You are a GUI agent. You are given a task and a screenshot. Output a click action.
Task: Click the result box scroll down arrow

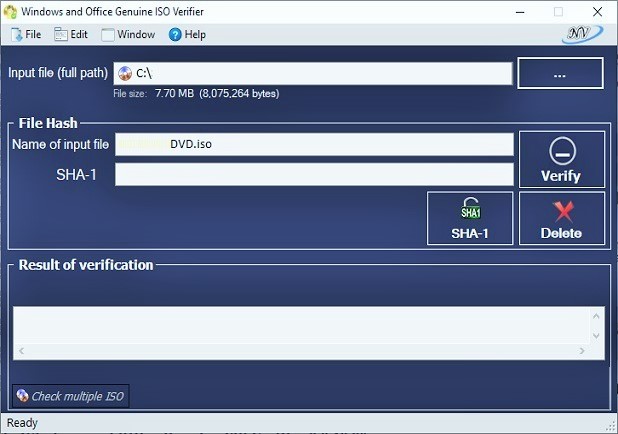tap(596, 336)
